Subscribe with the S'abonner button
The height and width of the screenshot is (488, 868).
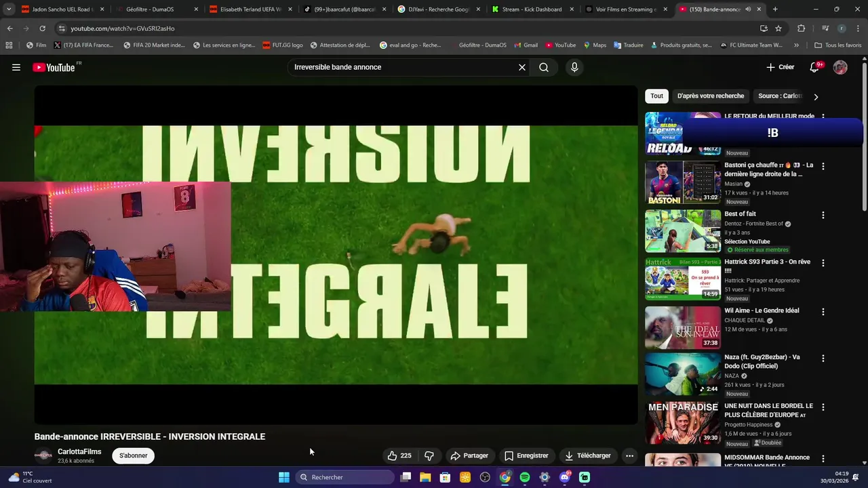134,455
